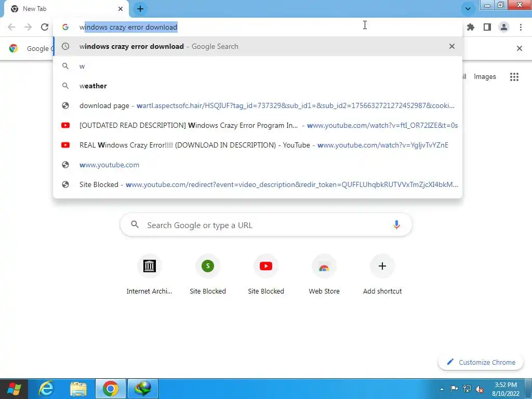Choose the www.youtube.com suggestion
The height and width of the screenshot is (399, 532).
tap(258, 165)
